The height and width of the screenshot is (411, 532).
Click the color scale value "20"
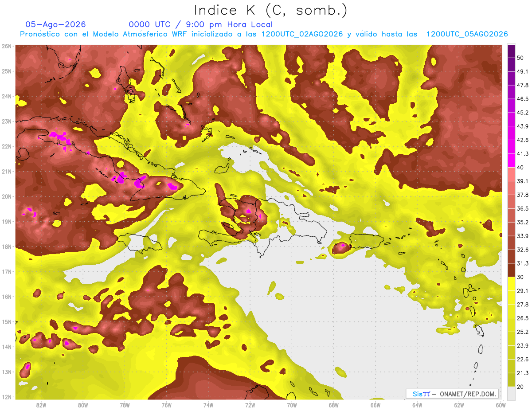click(521, 387)
